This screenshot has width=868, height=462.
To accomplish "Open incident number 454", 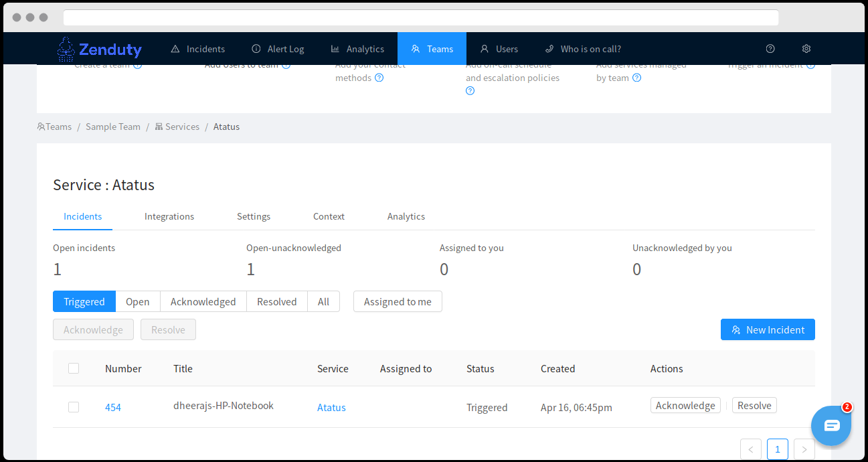I will click(113, 407).
